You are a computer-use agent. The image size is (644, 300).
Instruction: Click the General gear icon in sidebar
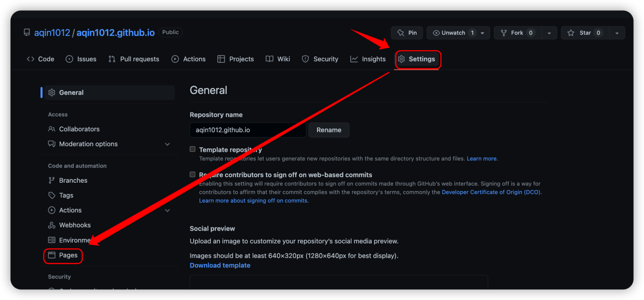pos(52,93)
